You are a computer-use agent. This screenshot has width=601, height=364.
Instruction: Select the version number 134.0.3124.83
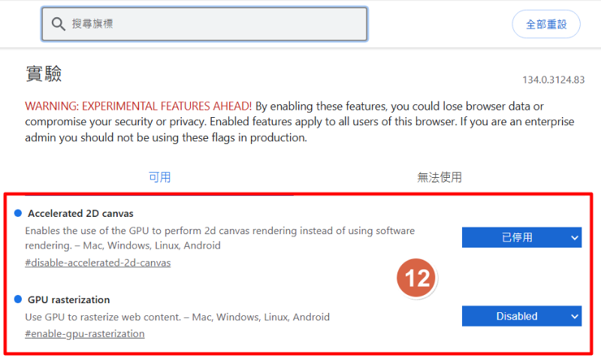[553, 80]
